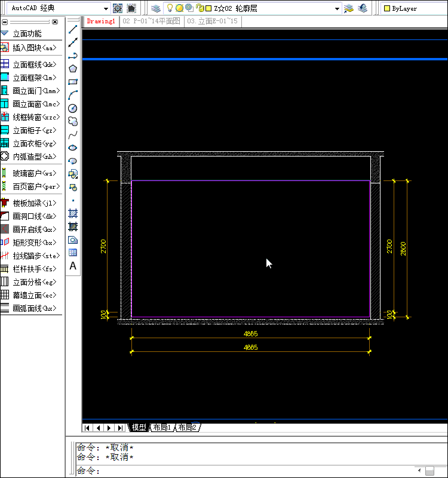Select the Construction line tool
The height and width of the screenshot is (478, 448).
tap(73, 42)
